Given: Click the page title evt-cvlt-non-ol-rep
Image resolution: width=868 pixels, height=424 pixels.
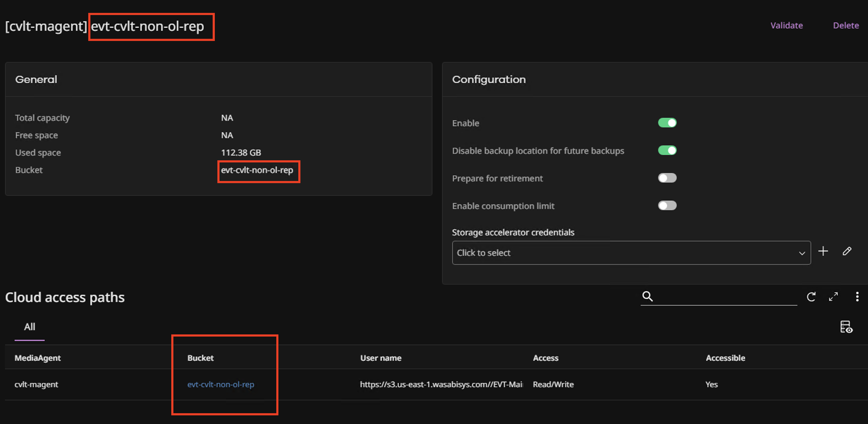Looking at the screenshot, I should (148, 26).
